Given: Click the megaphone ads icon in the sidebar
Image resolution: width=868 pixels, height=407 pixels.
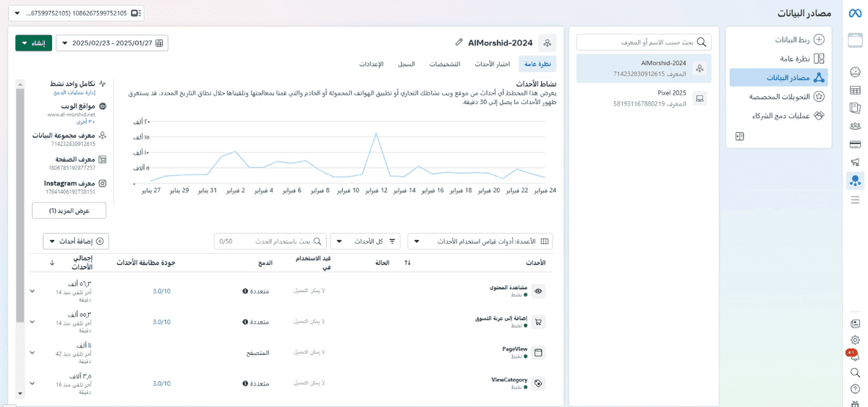Looking at the screenshot, I should coord(855,162).
